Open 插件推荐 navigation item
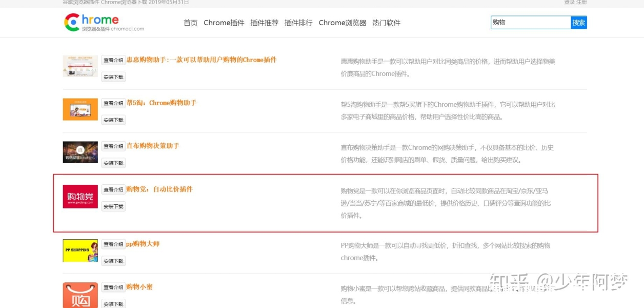 tap(264, 23)
